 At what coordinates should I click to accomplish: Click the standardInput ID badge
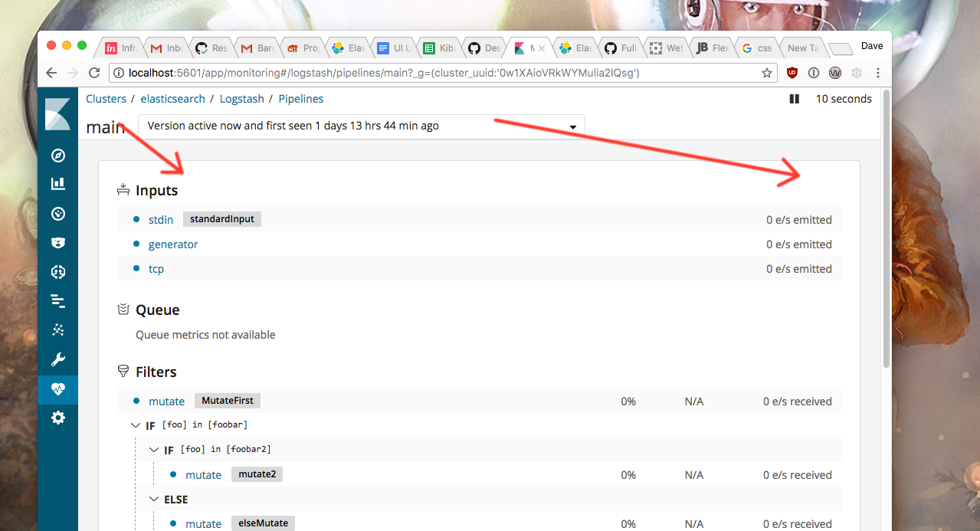click(222, 219)
